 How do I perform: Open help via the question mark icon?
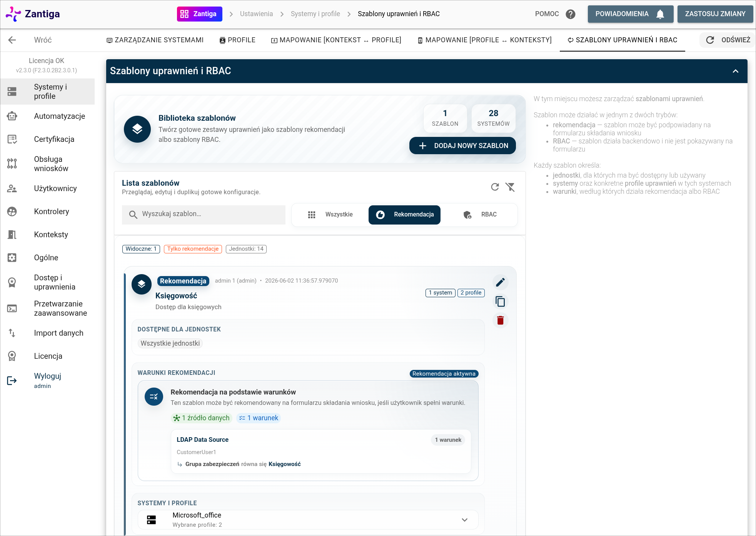pos(571,14)
